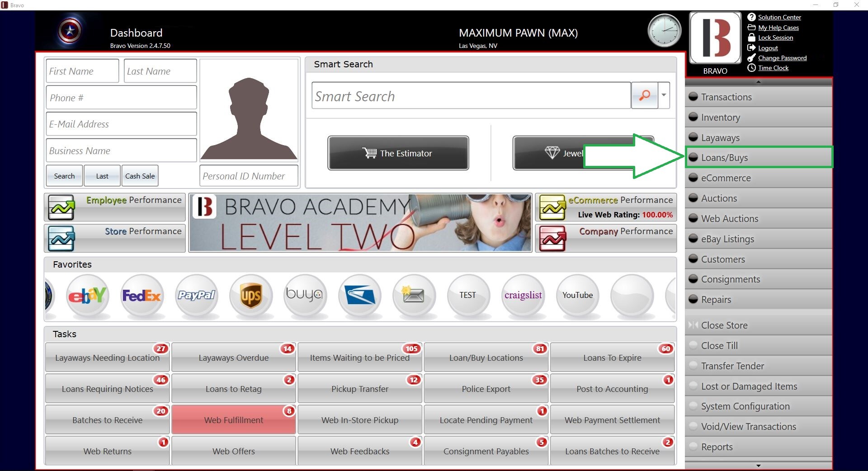Viewport: 868px width, 471px height.
Task: Open the PayPal favorite icon
Action: [x=196, y=296]
